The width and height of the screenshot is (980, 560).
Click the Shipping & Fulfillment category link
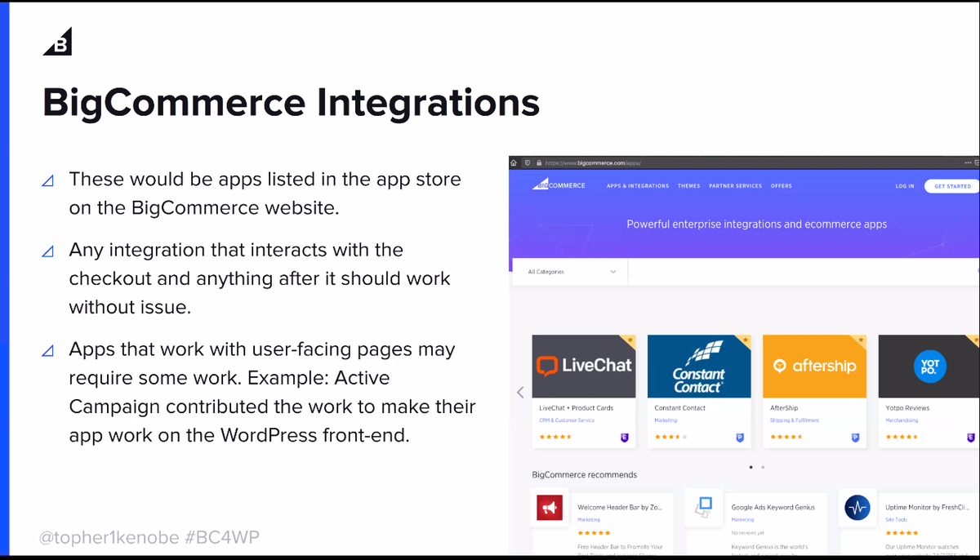point(795,420)
